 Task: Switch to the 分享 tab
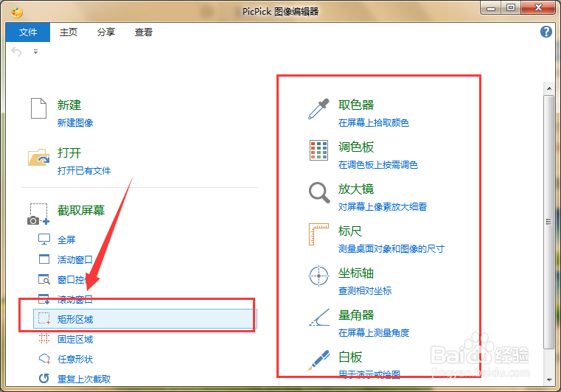106,32
